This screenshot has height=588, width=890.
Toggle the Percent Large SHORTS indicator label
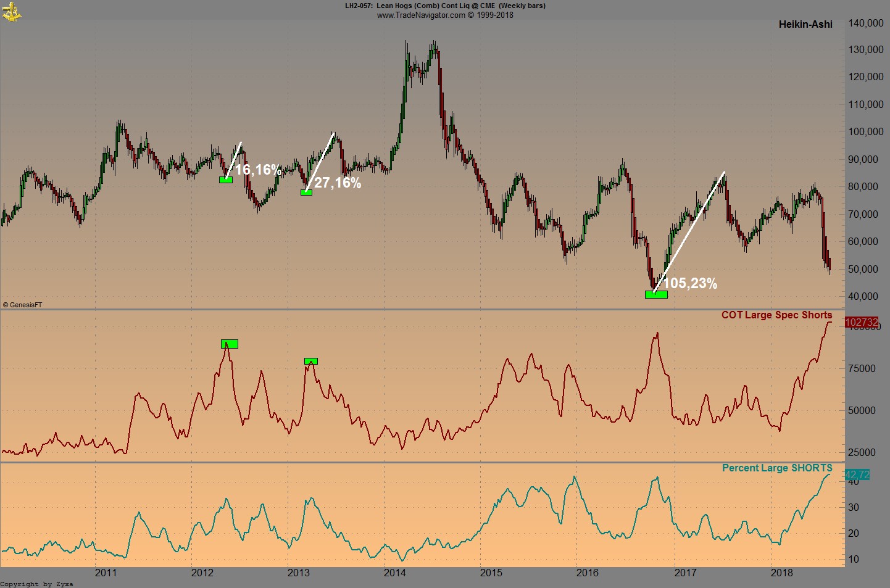tap(778, 468)
